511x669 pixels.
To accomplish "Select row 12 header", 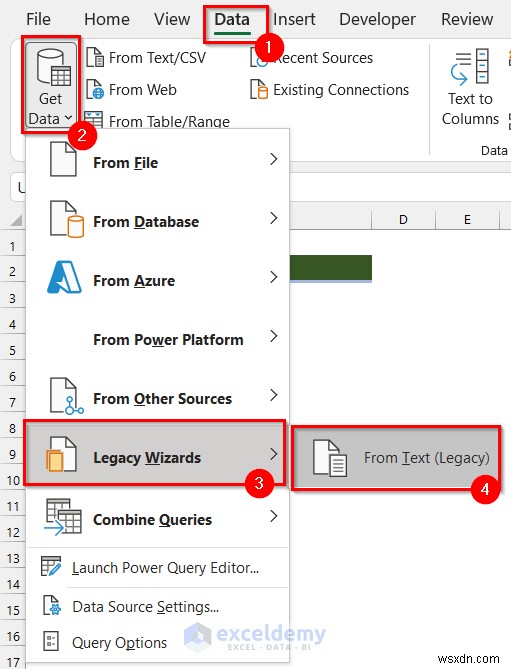I will (12, 532).
